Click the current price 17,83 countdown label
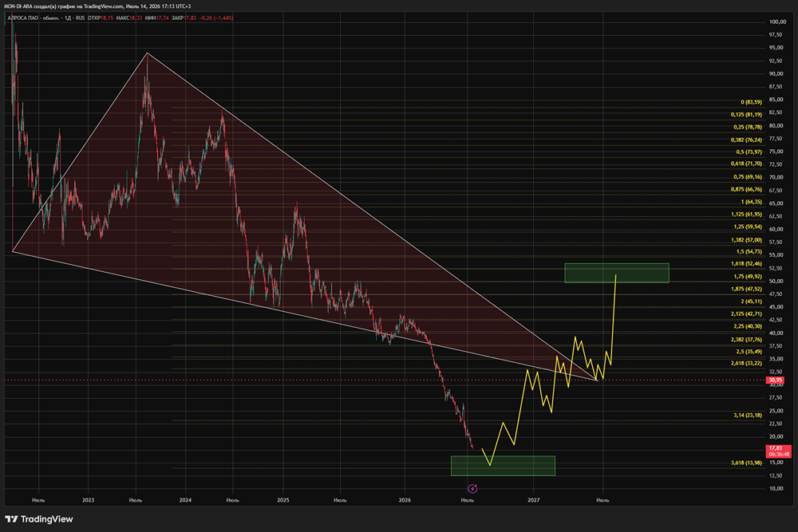The image size is (798, 532). [779, 451]
